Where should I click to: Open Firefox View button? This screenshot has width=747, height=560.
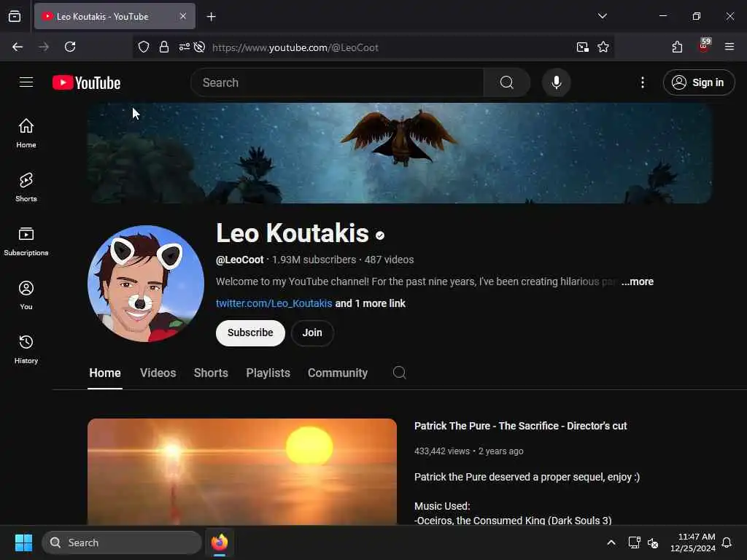pos(15,16)
